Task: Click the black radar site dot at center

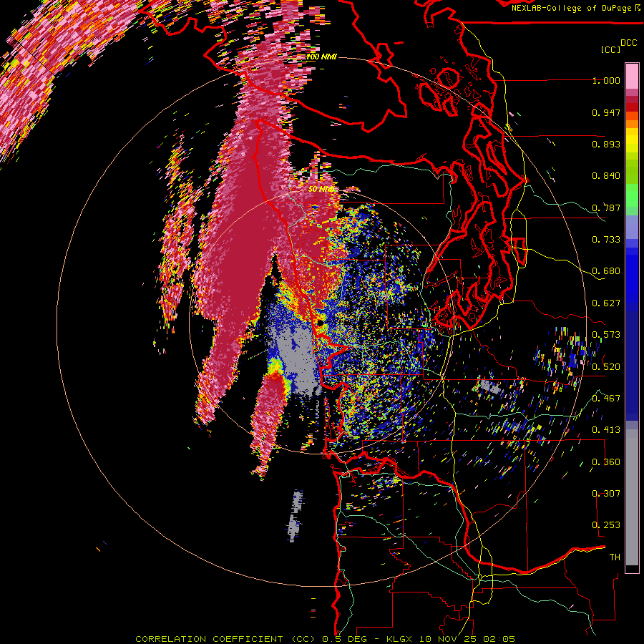Action: [x=321, y=323]
